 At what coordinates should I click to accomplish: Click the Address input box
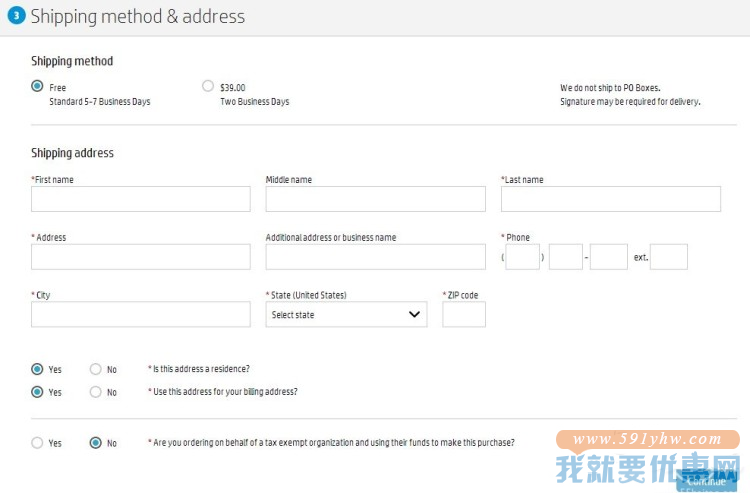click(x=141, y=257)
